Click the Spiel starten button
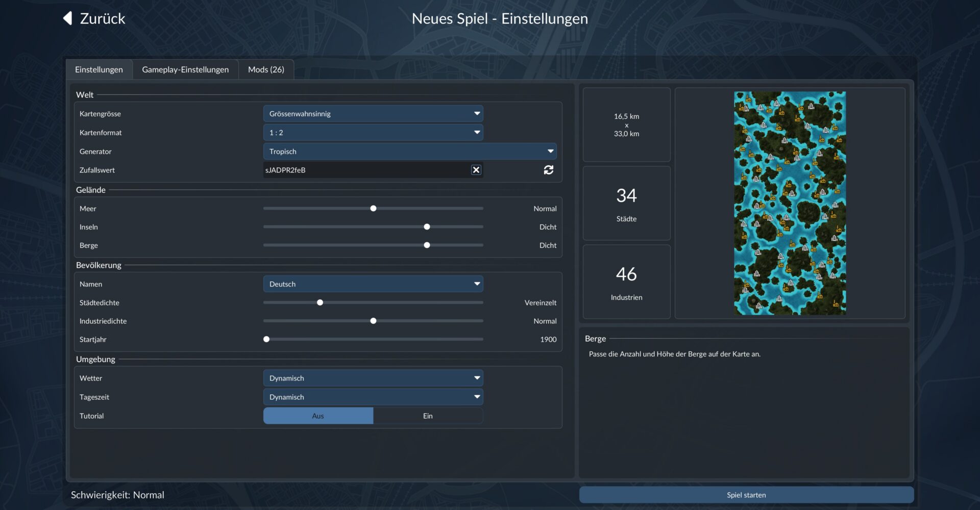The image size is (980, 510). pos(746,495)
